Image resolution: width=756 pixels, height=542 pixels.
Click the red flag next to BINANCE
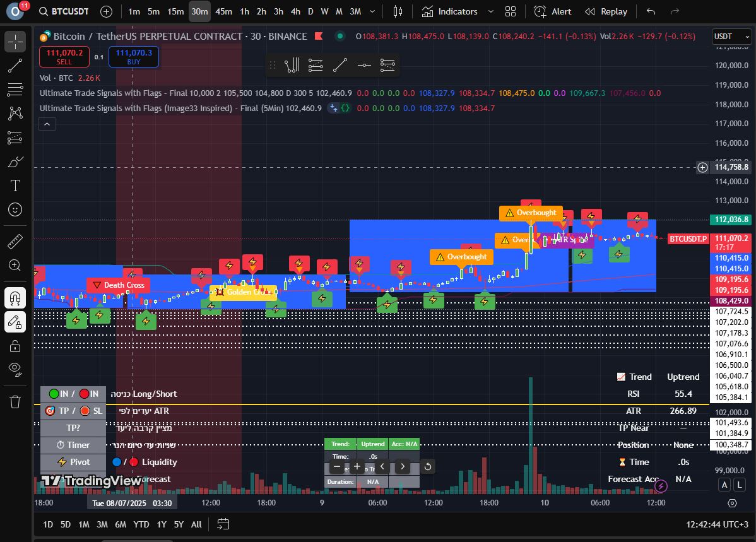pos(318,36)
